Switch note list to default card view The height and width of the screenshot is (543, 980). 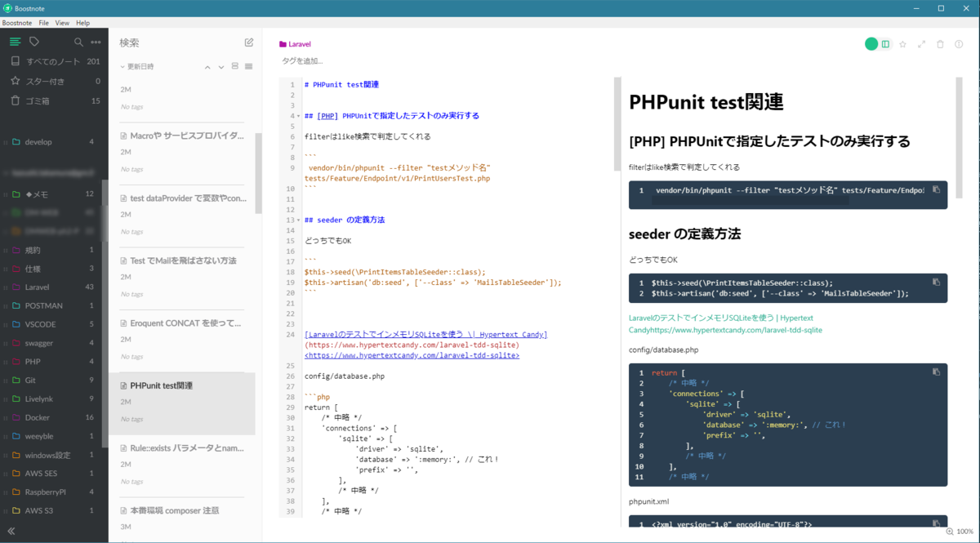[x=235, y=66]
